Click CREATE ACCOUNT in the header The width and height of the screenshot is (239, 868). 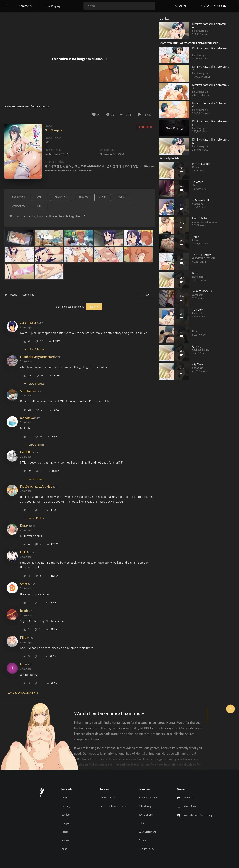(214, 6)
